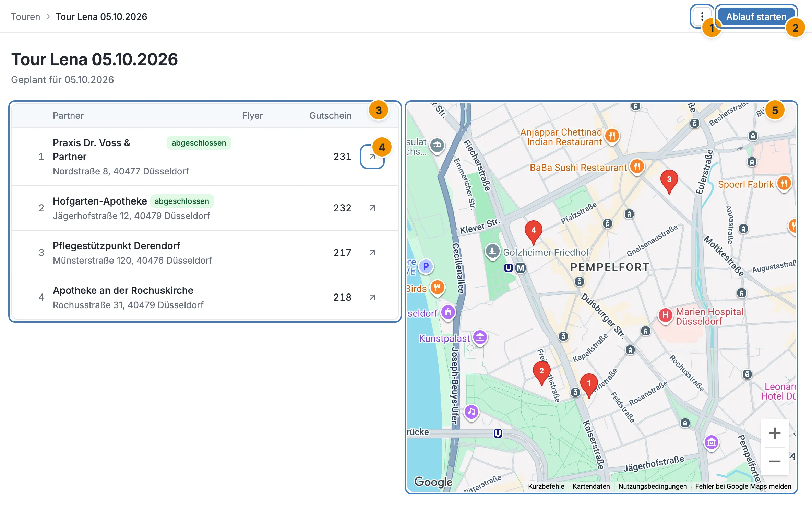Zoom out on the map
Image resolution: width=812 pixels, height=508 pixels.
click(x=775, y=461)
